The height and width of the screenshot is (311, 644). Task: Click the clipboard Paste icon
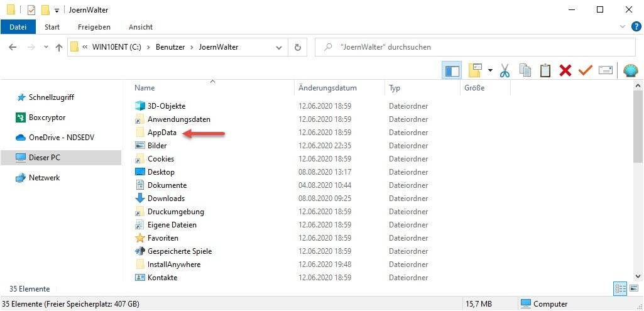pos(545,70)
